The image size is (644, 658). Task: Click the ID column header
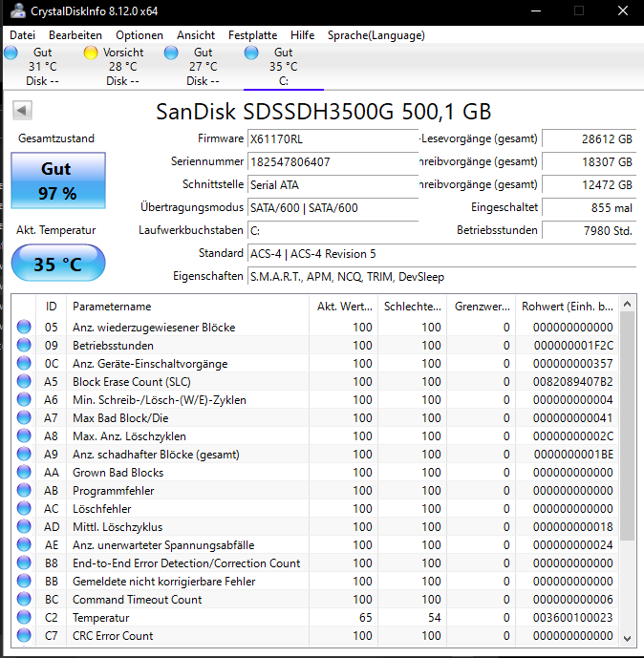tap(51, 307)
